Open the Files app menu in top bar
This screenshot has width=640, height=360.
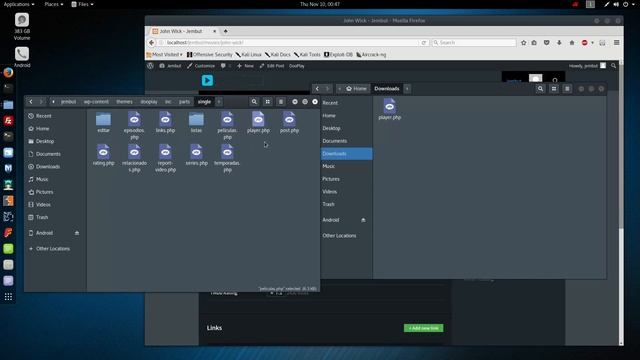82,4
